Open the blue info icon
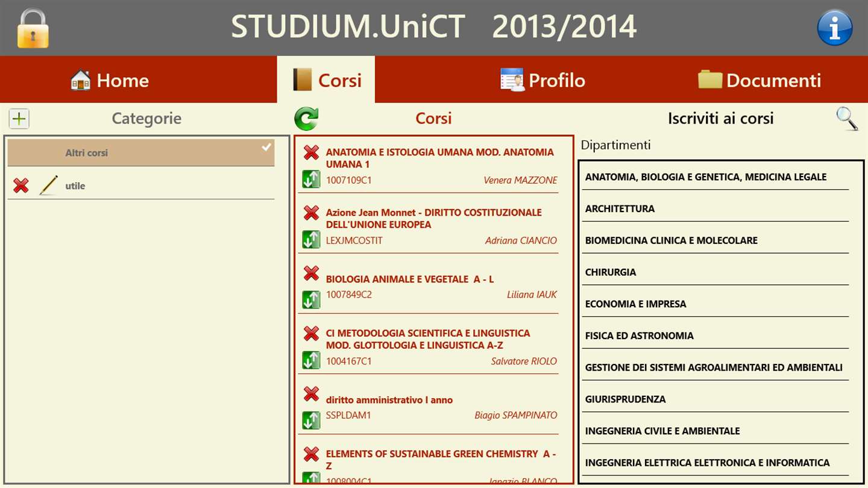Viewport: 868px width, 488px height. 835,28
